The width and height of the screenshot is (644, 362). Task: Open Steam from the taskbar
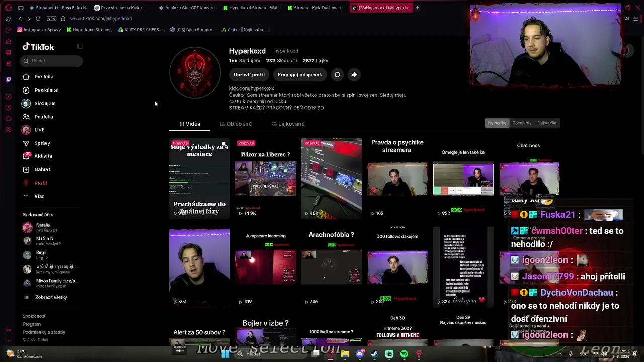pos(374,354)
